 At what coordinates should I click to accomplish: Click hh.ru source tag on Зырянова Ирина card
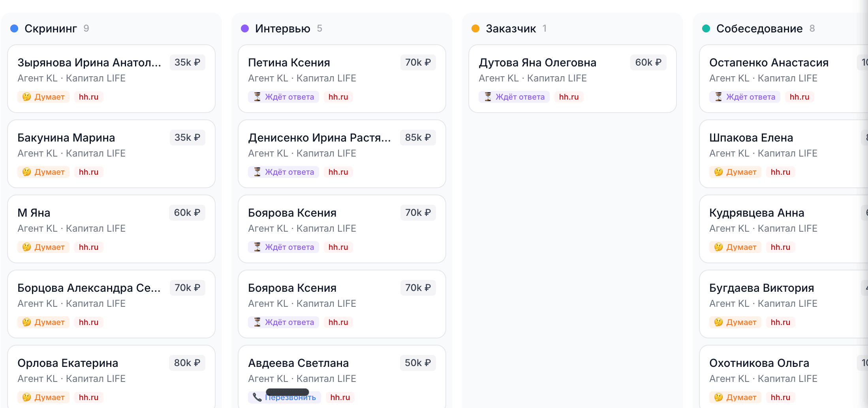pos(89,97)
